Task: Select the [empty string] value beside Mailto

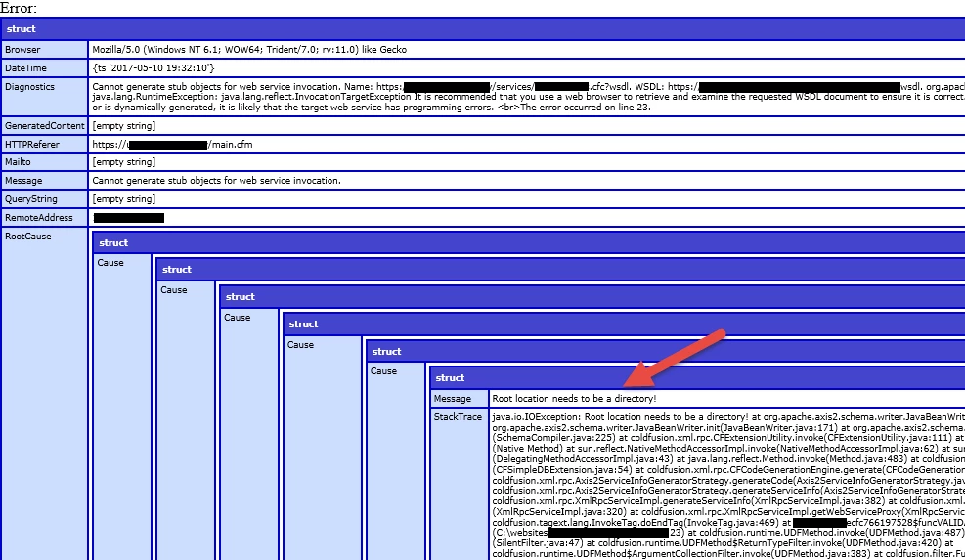Action: click(124, 162)
